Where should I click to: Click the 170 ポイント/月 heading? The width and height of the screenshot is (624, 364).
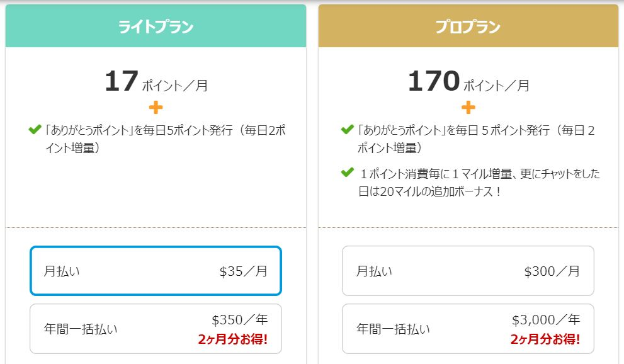[x=468, y=82]
